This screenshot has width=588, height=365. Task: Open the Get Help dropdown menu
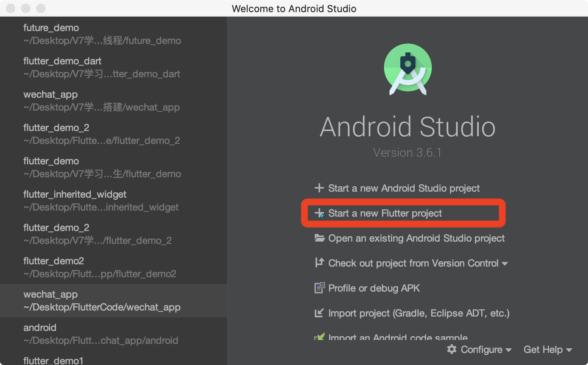[x=548, y=349]
